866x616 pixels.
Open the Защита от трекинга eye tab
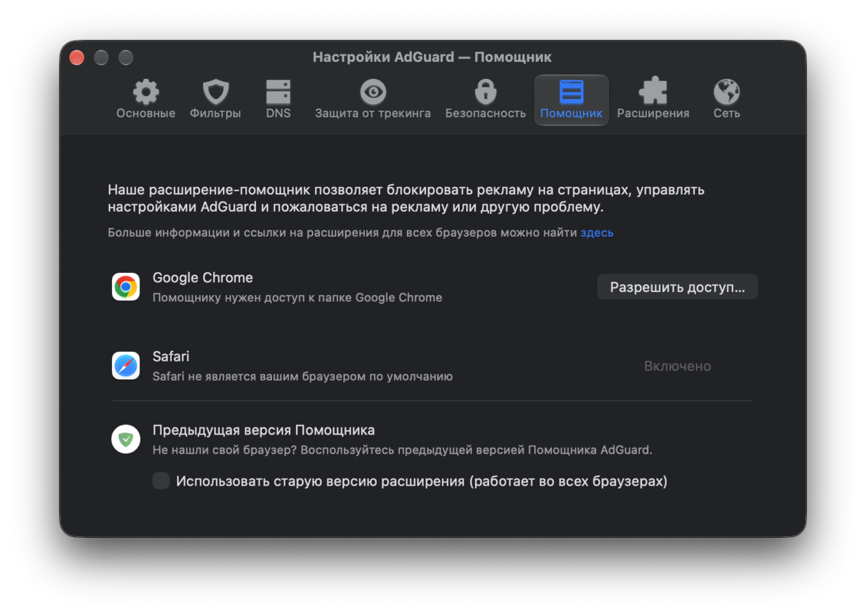[x=373, y=100]
